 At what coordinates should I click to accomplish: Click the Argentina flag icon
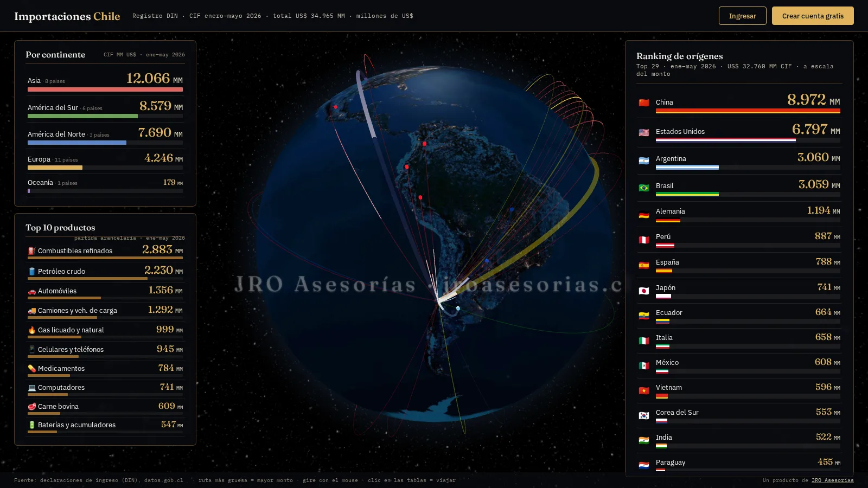(x=644, y=160)
